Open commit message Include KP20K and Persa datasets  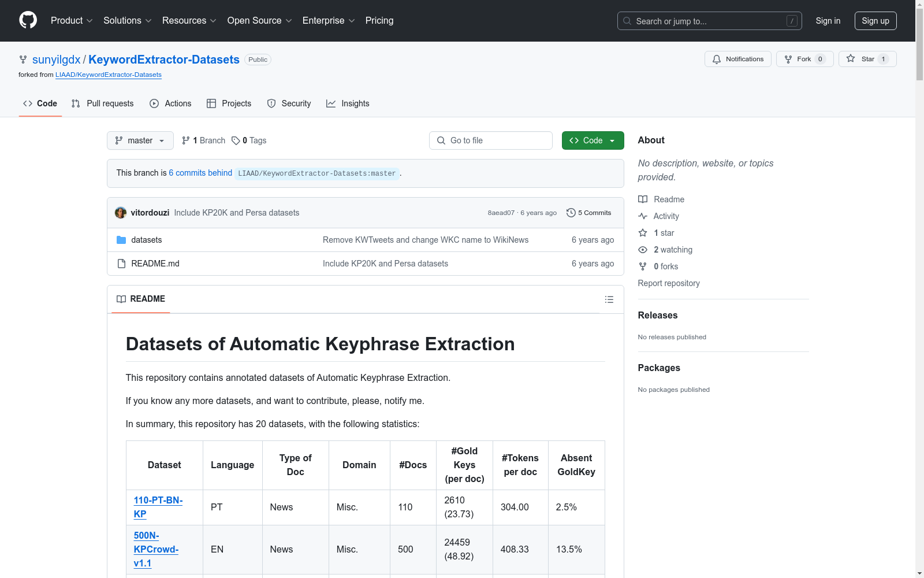pyautogui.click(x=237, y=213)
